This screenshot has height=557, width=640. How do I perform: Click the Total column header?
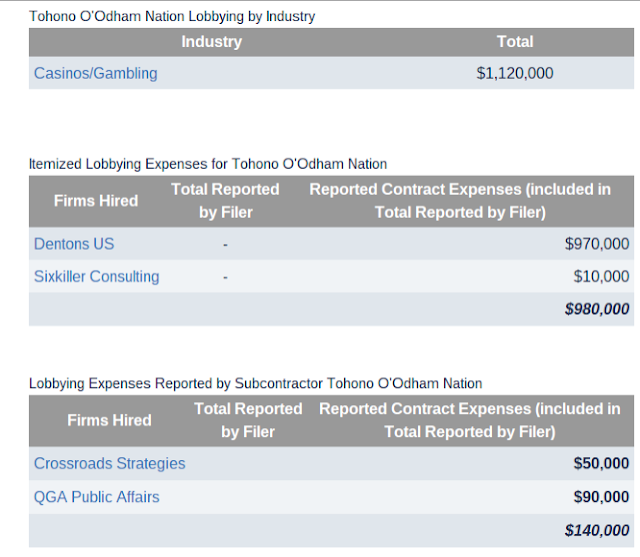(x=515, y=42)
